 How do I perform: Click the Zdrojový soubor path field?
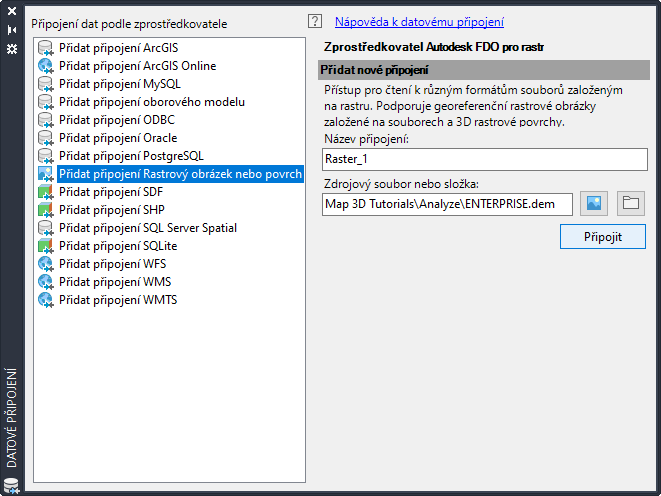pos(448,204)
